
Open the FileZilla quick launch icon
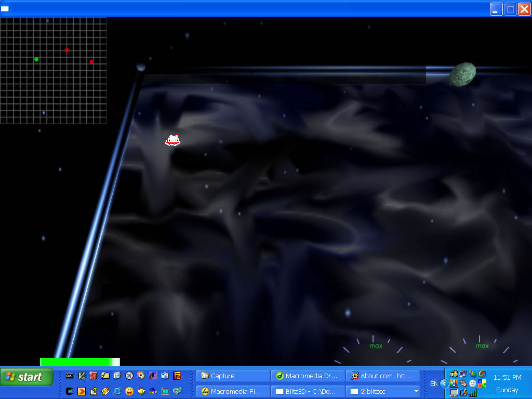pos(177,376)
